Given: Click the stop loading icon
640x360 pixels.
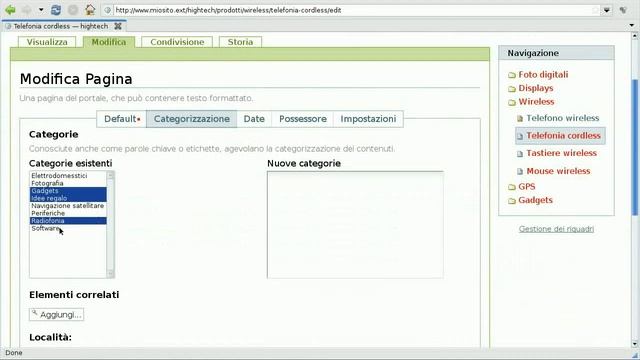Looking at the screenshot, I should click(x=73, y=10).
